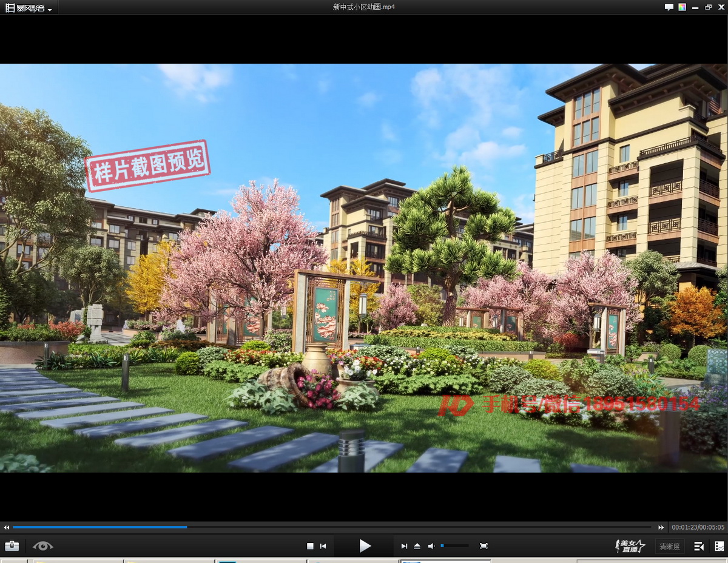Click the eject/open file icon
This screenshot has width=728, height=563.
coord(417,546)
